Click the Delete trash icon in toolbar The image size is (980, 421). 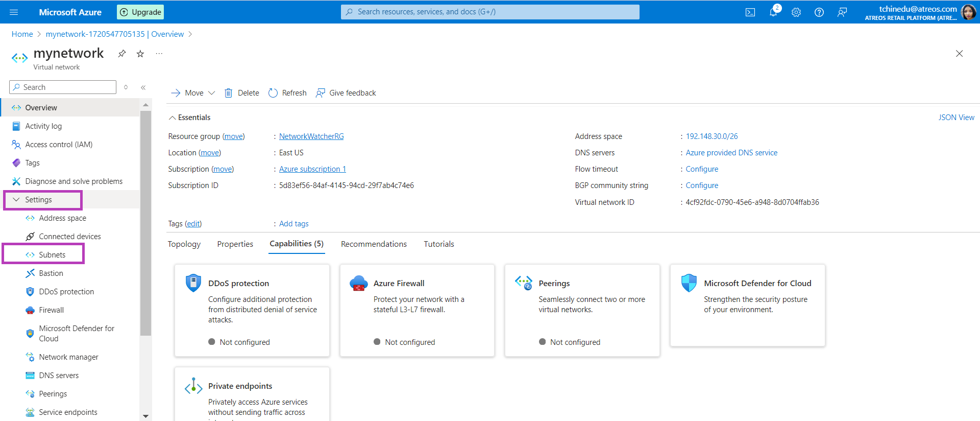(229, 93)
